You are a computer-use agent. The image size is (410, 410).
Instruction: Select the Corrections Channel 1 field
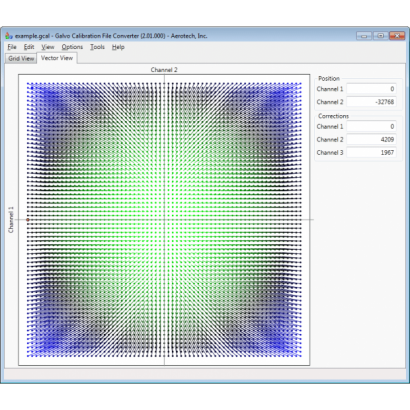point(371,127)
